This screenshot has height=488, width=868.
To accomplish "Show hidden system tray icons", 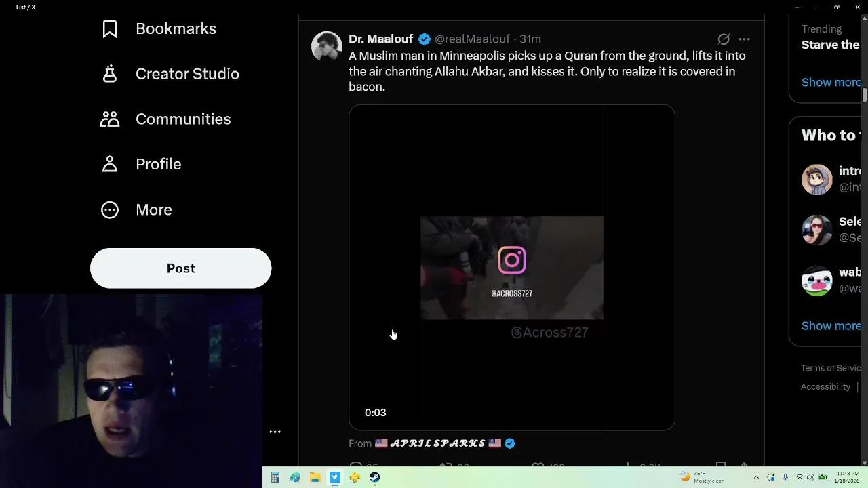I will tap(756, 477).
